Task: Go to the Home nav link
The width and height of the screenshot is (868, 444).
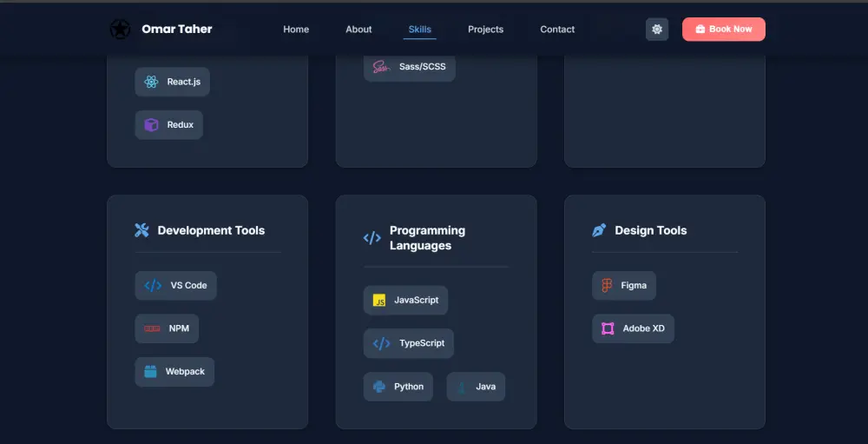Action: point(296,30)
